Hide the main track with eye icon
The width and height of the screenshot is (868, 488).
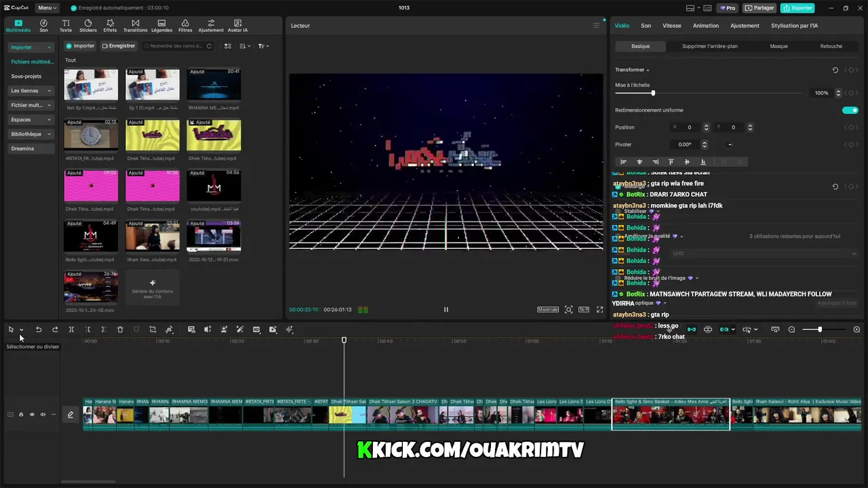click(32, 414)
